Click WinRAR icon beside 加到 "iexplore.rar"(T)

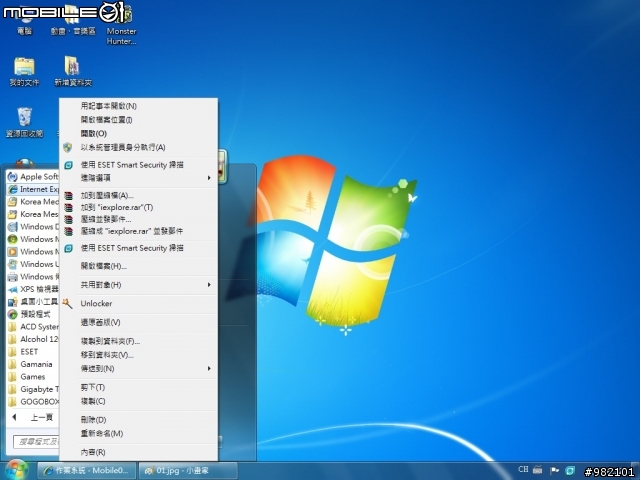69,207
